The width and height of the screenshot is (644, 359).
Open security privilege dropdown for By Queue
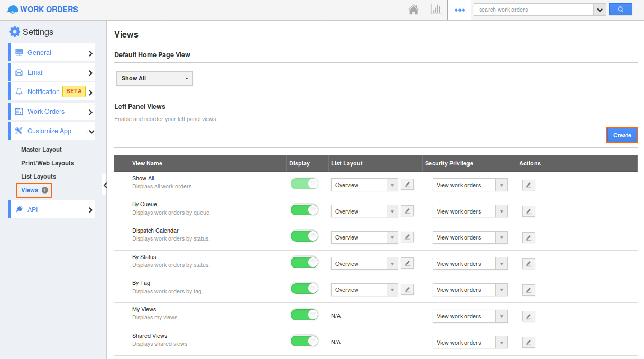click(x=470, y=211)
